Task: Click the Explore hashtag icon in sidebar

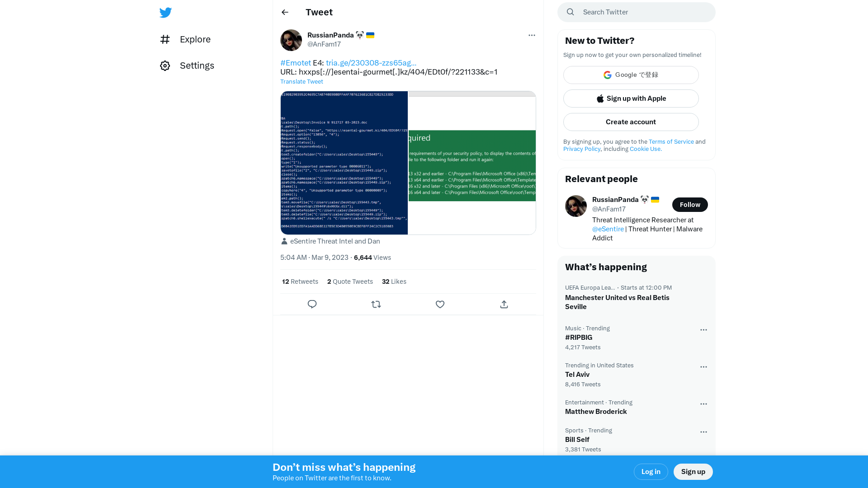Action: pyautogui.click(x=165, y=39)
